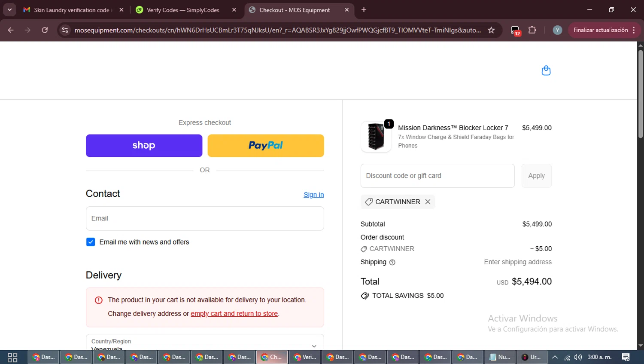Screen dimensions: 644x364
Task: Click empty cart and return to store link
Action: 234,314
